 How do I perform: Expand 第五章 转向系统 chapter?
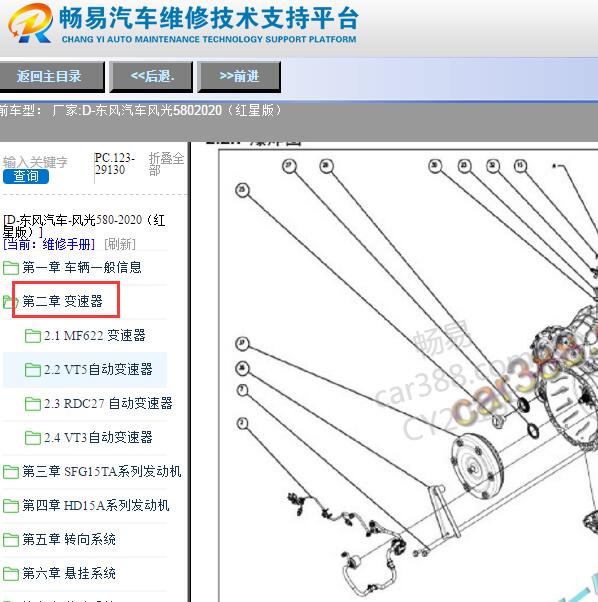[x=69, y=539]
